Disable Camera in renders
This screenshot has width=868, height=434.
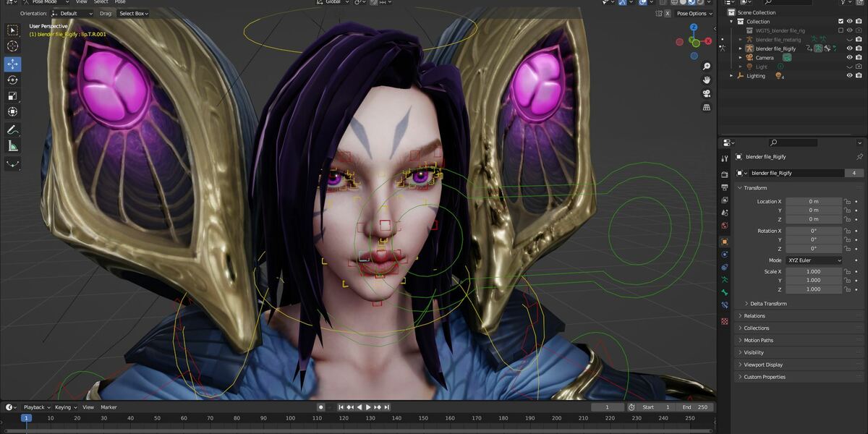tap(859, 58)
